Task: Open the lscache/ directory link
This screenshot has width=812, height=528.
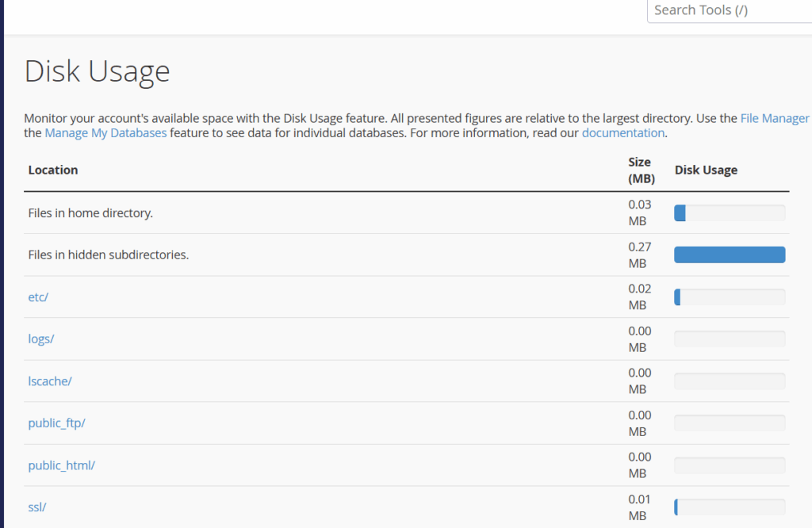Action: click(50, 381)
